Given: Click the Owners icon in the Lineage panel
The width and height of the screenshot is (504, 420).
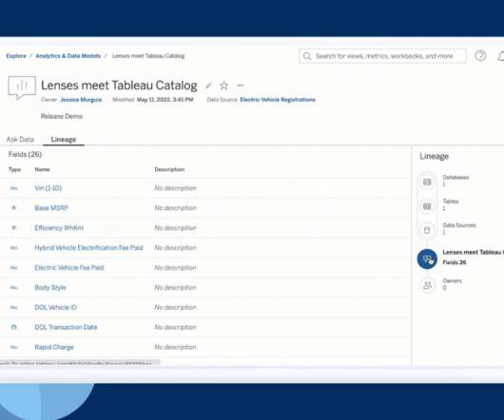Looking at the screenshot, I should pos(427,285).
